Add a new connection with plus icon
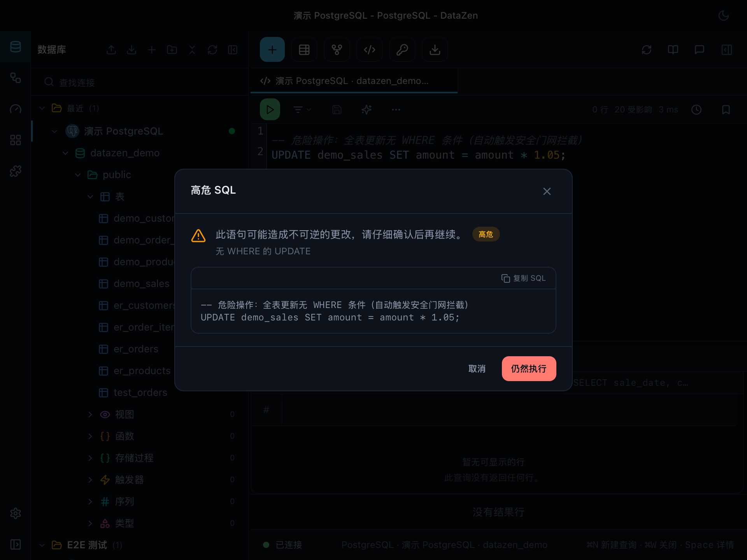The width and height of the screenshot is (747, 560). pos(152,50)
